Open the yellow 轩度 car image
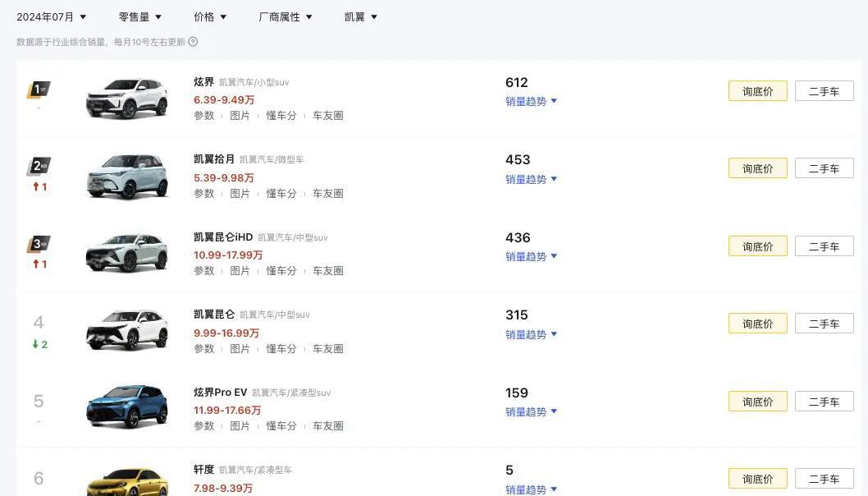 coord(127,482)
